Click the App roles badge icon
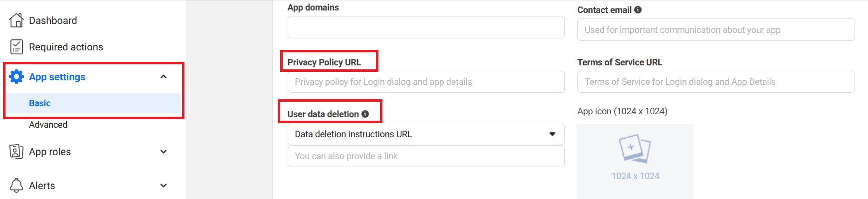 point(16,152)
